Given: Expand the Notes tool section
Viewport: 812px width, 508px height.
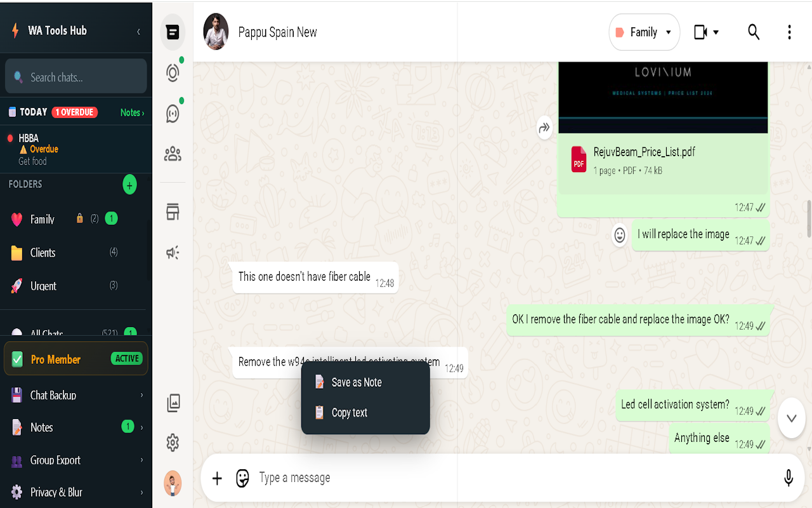Looking at the screenshot, I should [76, 427].
